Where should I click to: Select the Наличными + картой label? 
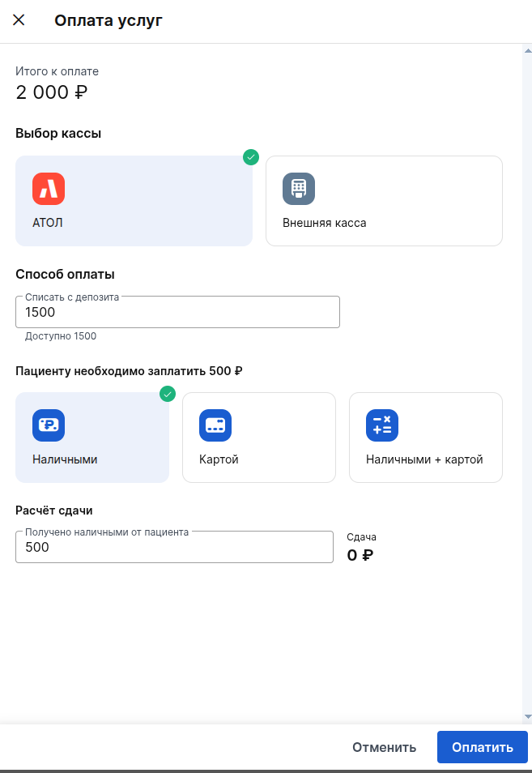(x=424, y=459)
